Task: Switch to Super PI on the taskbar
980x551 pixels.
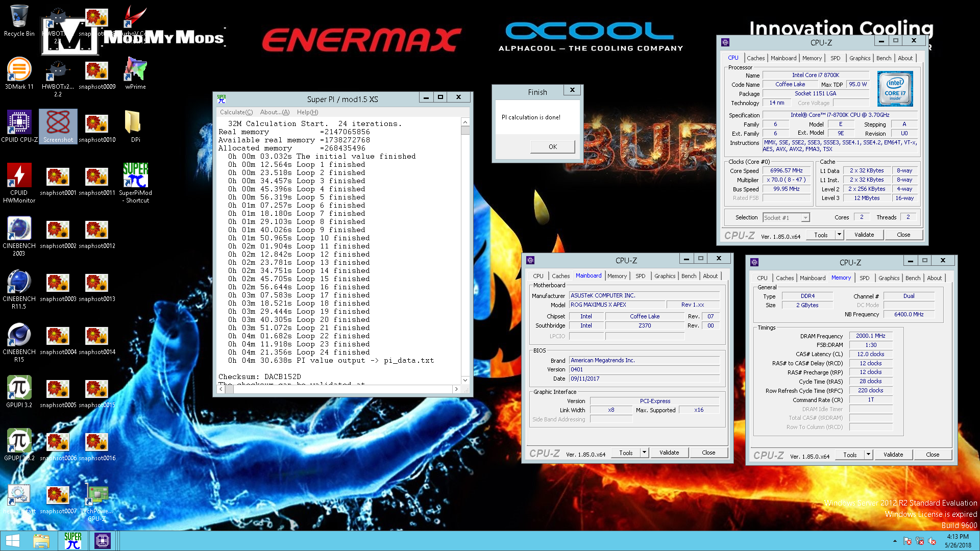Action: click(x=73, y=541)
